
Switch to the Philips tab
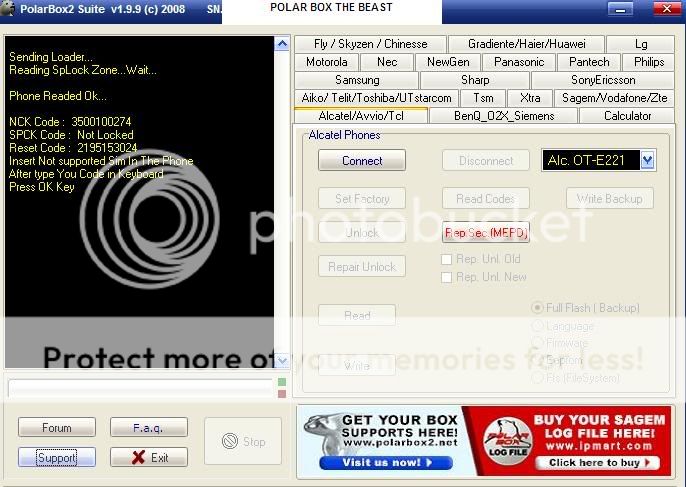[649, 62]
